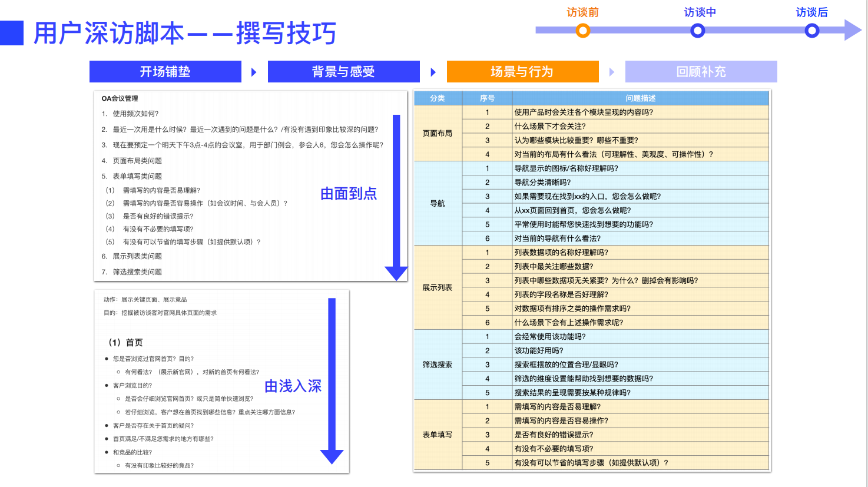This screenshot has width=868, height=487.
Task: Click the chevron between 开场铺垫 and 背景与感受
Action: (x=254, y=71)
